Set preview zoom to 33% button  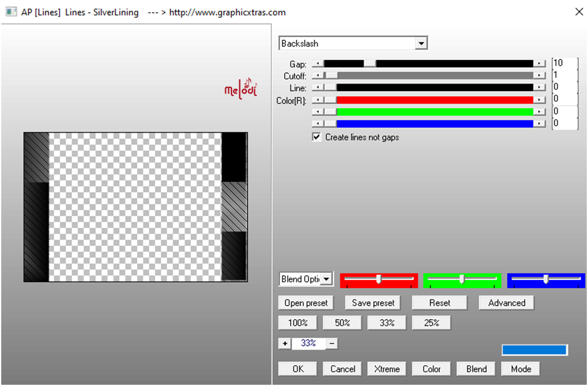[x=387, y=323]
